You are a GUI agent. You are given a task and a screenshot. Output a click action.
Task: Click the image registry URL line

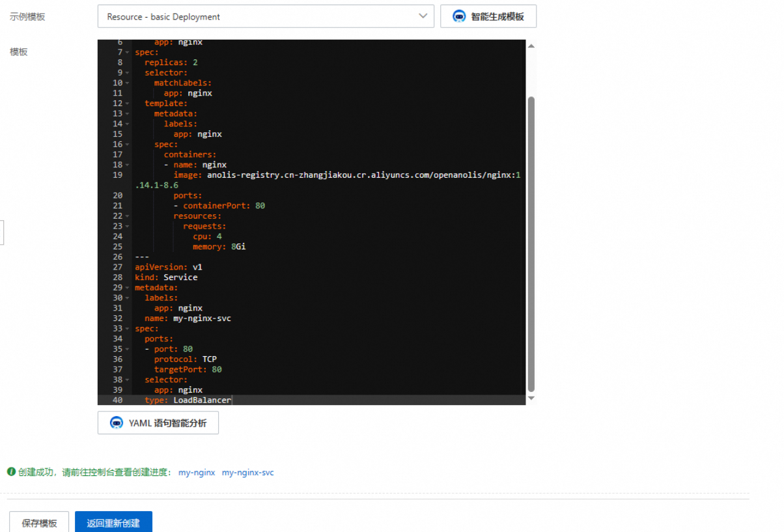(346, 175)
